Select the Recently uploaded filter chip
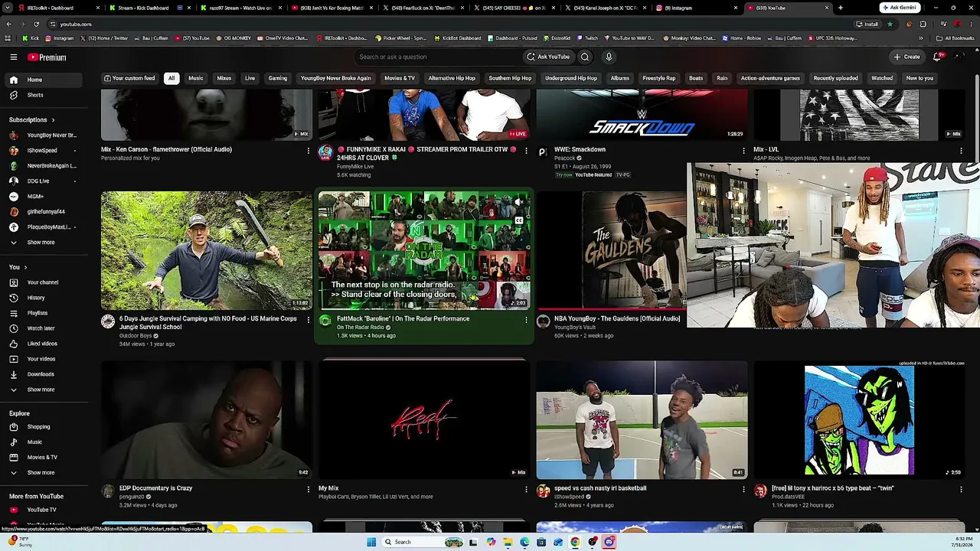Image resolution: width=980 pixels, height=551 pixels. click(835, 78)
